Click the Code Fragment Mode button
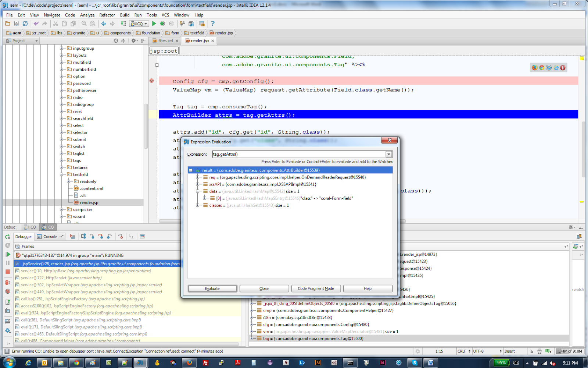Viewport: 588px width, 368px height. pyautogui.click(x=316, y=289)
